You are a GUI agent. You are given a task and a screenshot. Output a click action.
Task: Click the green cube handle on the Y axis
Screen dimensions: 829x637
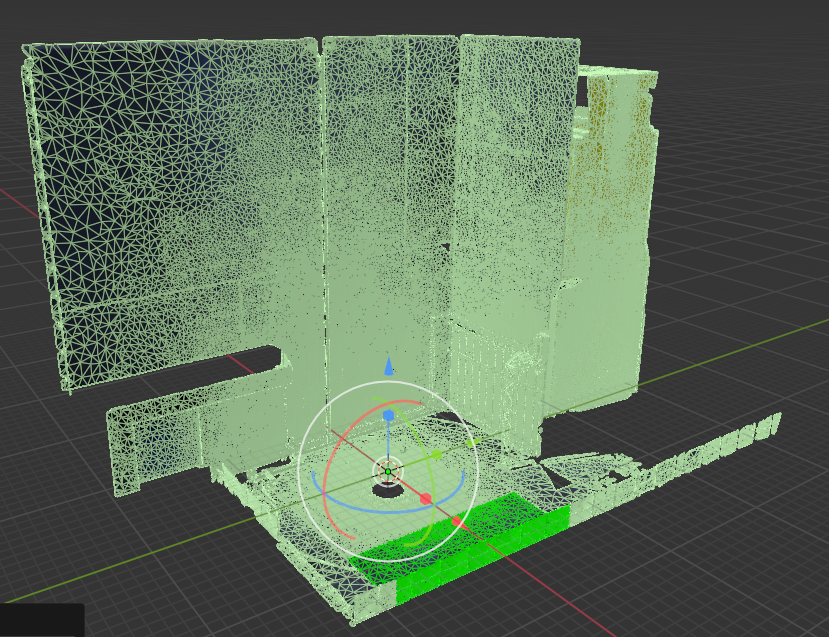437,455
